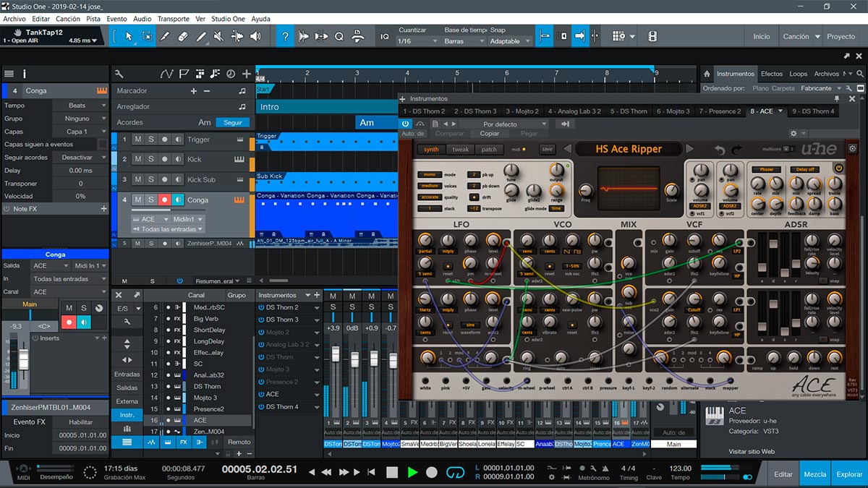This screenshot has height=488, width=868.
Task: Select the Eraser tool
Action: (182, 36)
